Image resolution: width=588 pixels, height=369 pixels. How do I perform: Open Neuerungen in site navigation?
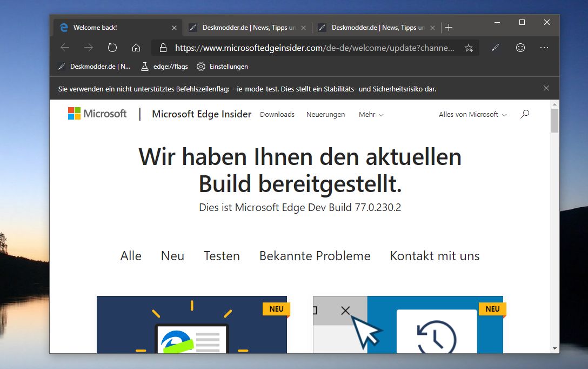325,115
